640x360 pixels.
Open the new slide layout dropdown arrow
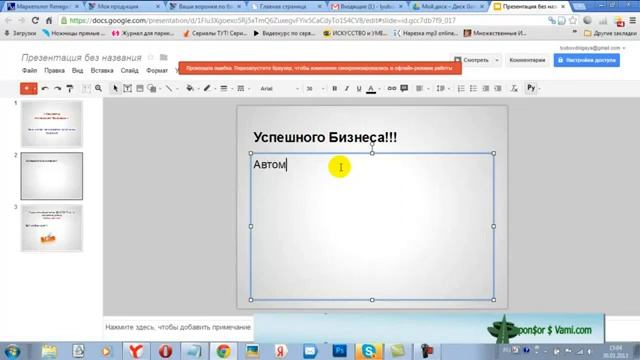(35, 88)
